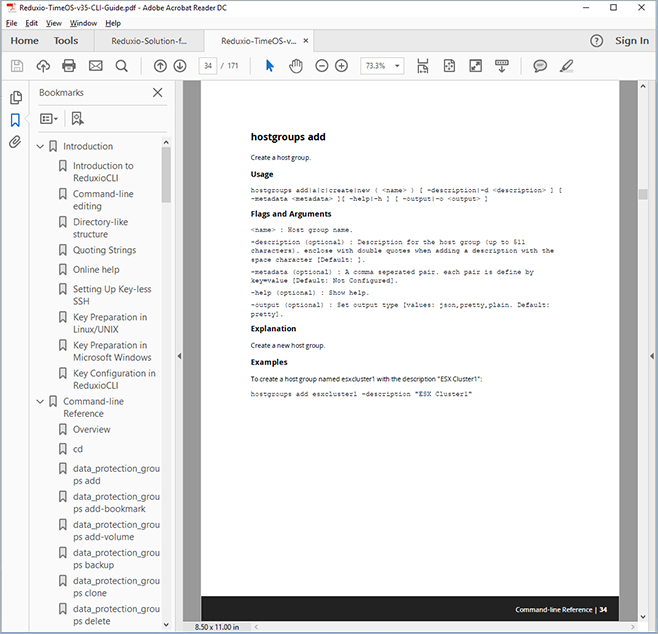Switch to Reduxio-Solution document tab

click(149, 41)
